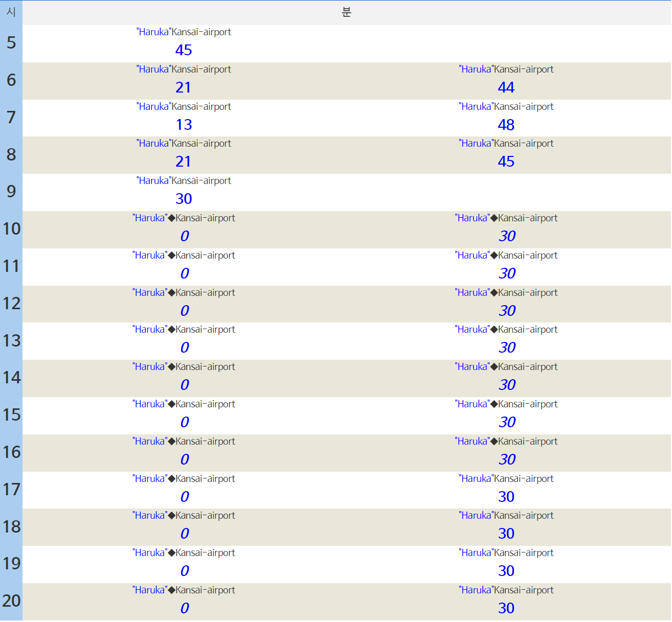Click the hour 19 row label
The width and height of the screenshot is (672, 622).
pyautogui.click(x=11, y=564)
